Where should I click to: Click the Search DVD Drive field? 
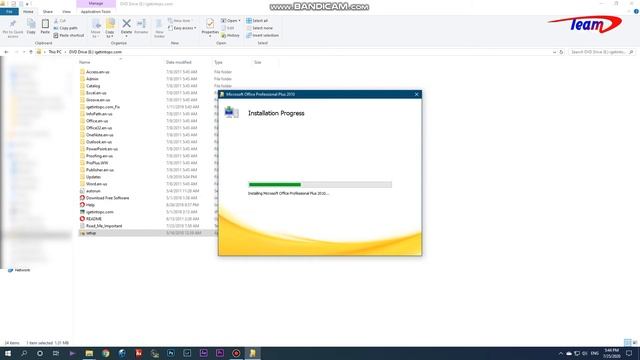pyautogui.click(x=601, y=52)
